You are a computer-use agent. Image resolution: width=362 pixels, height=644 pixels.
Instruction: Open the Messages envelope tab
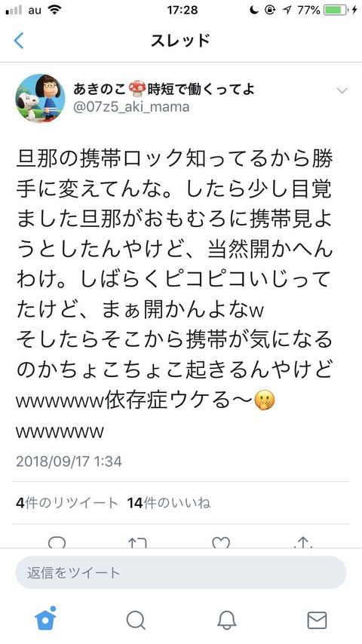[318, 620]
